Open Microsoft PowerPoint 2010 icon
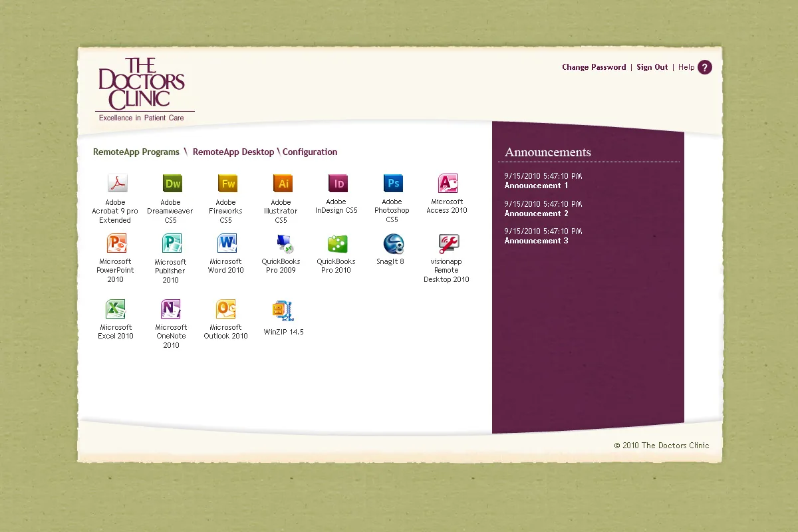Image resolution: width=798 pixels, height=532 pixels. (117, 243)
